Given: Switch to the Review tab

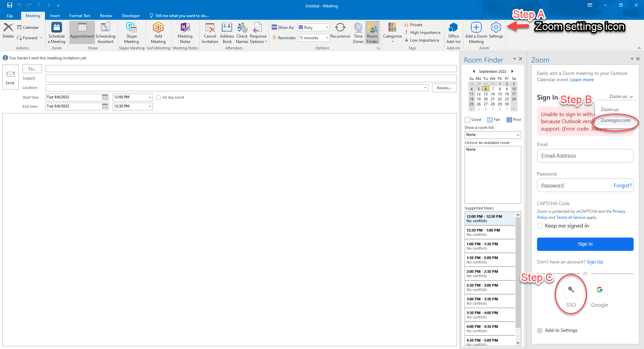Looking at the screenshot, I should tap(106, 16).
